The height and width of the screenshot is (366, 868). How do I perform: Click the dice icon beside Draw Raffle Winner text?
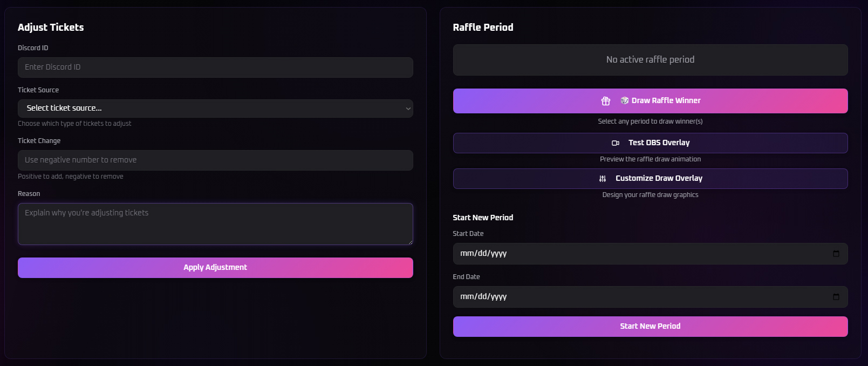(624, 100)
